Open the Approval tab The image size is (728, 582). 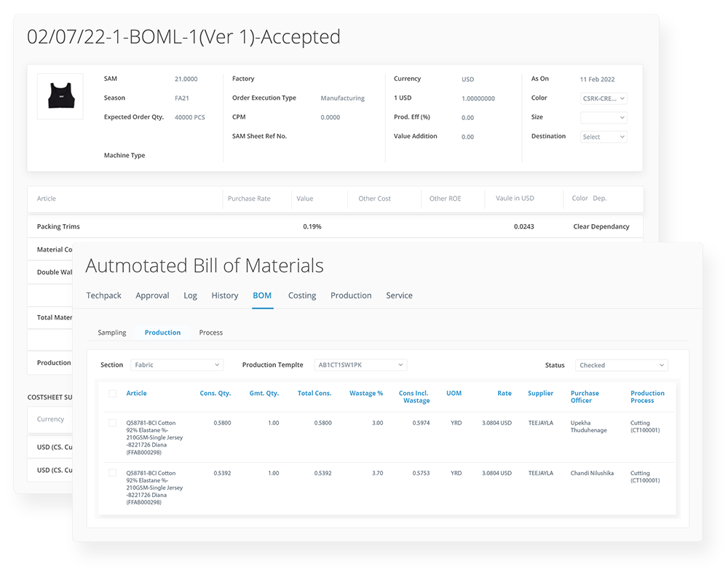152,295
